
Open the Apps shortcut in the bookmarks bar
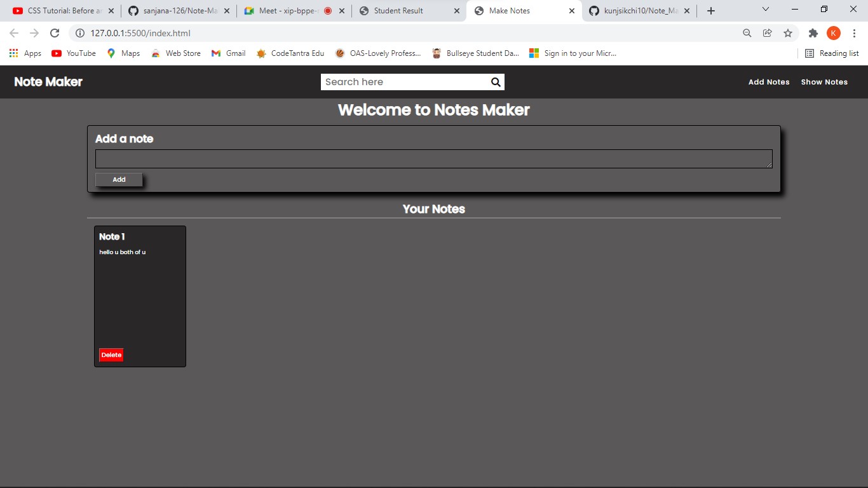coord(25,53)
